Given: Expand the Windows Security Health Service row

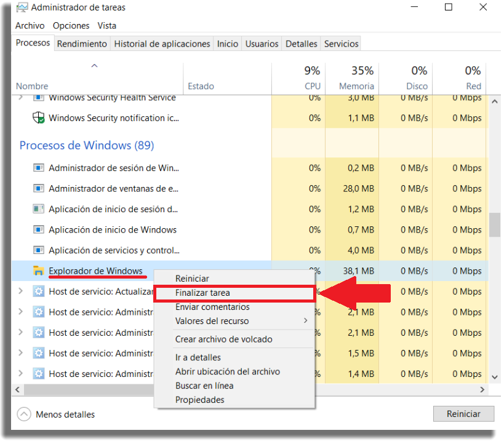Looking at the screenshot, I should (20, 97).
